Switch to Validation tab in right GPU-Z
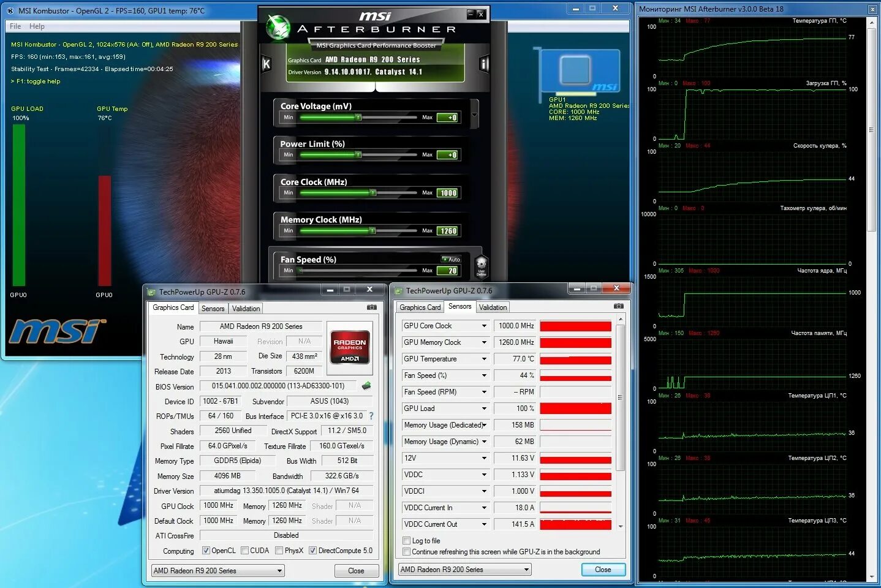Viewport: 881px width, 588px height. click(x=493, y=307)
